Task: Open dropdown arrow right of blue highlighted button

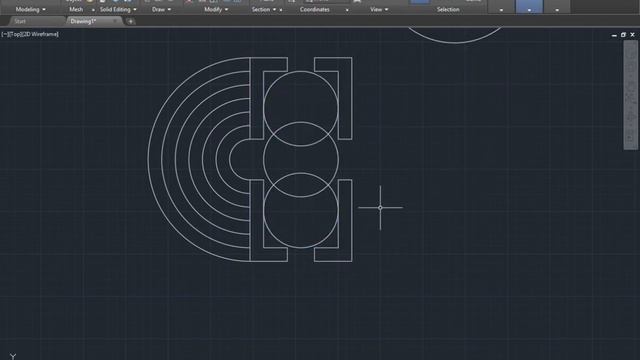Action: [557, 10]
